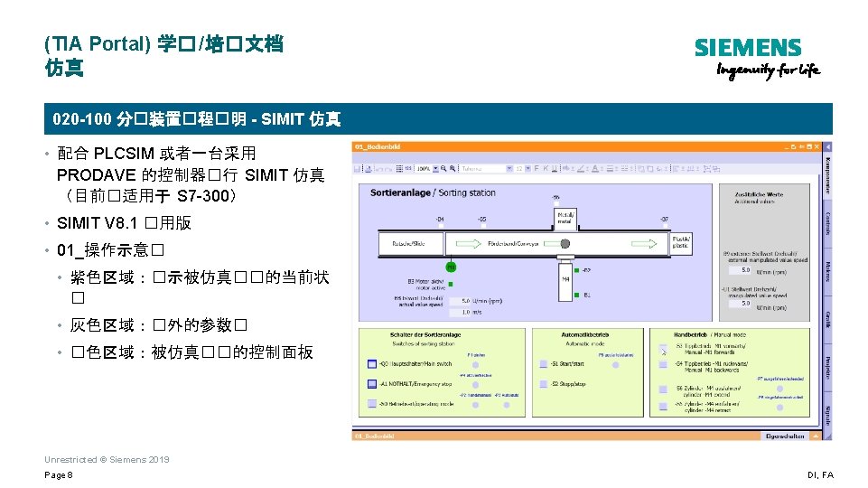
Task: Click the -U1 manipulated value speed field
Action: tap(740, 304)
